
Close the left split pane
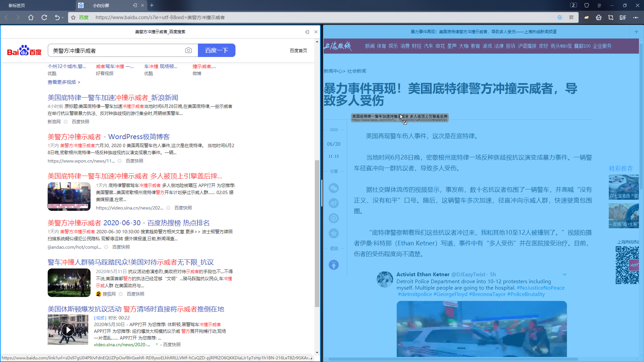coord(316,32)
